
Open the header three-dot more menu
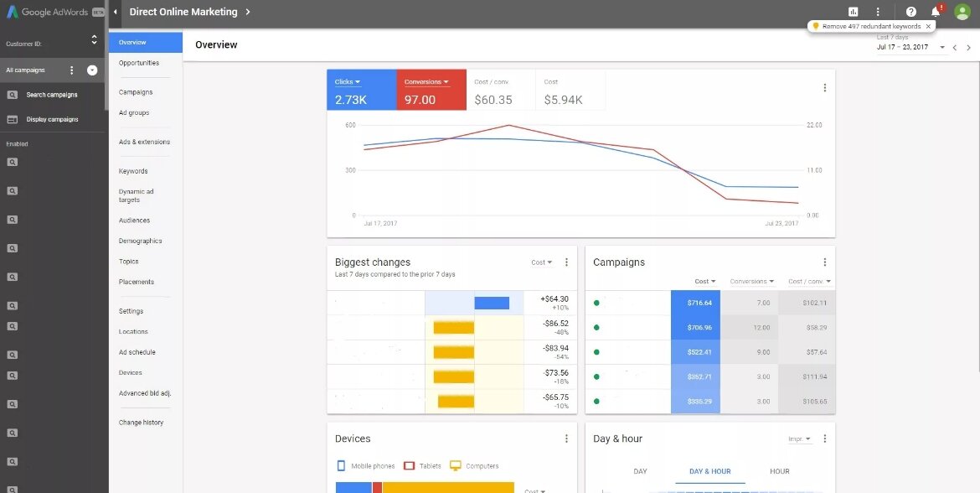click(878, 12)
